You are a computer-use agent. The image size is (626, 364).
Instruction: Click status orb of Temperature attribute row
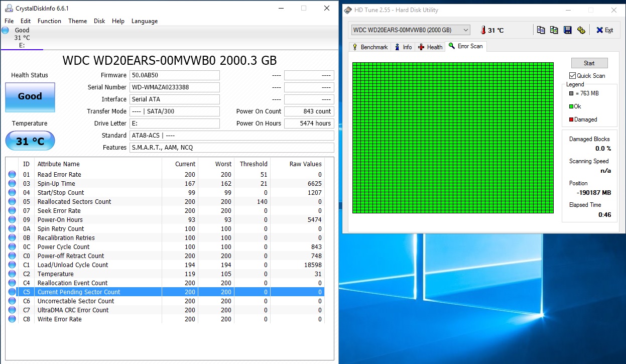[x=12, y=274]
